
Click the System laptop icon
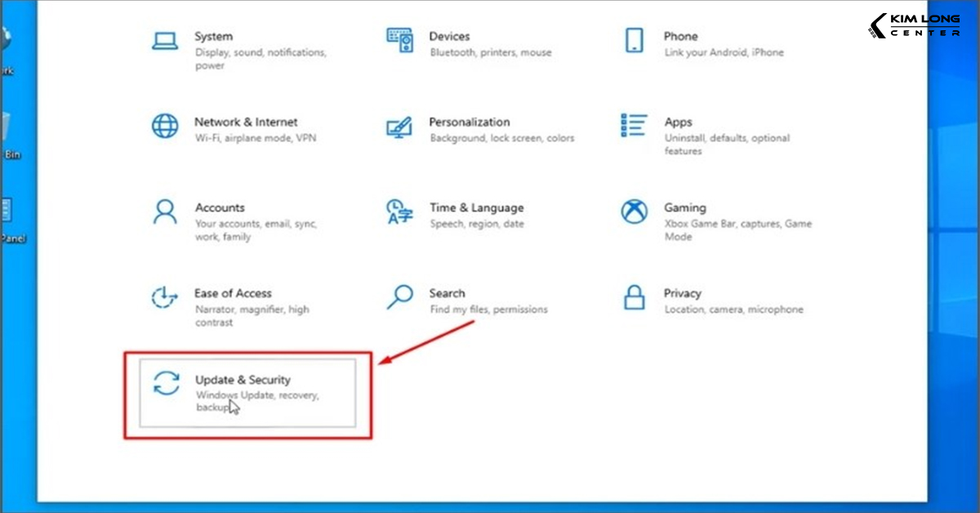tap(165, 41)
